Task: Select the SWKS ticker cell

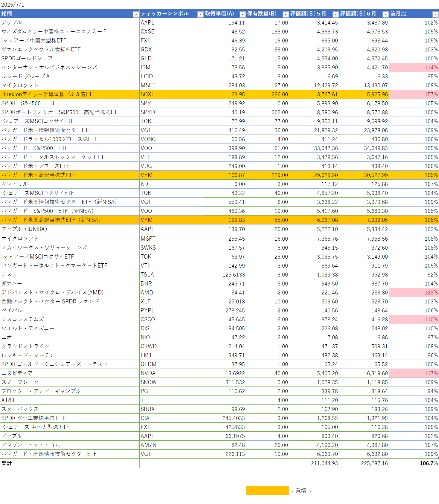Action: [172, 248]
